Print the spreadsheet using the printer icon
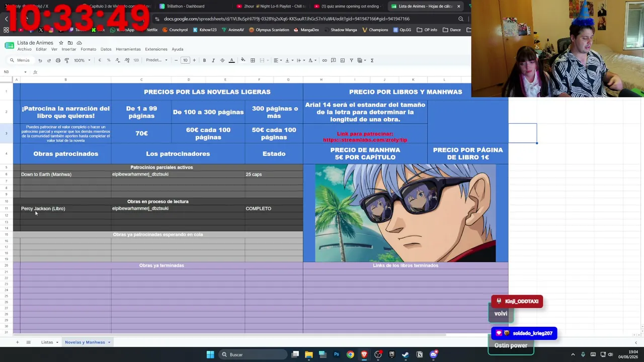 click(x=58, y=60)
